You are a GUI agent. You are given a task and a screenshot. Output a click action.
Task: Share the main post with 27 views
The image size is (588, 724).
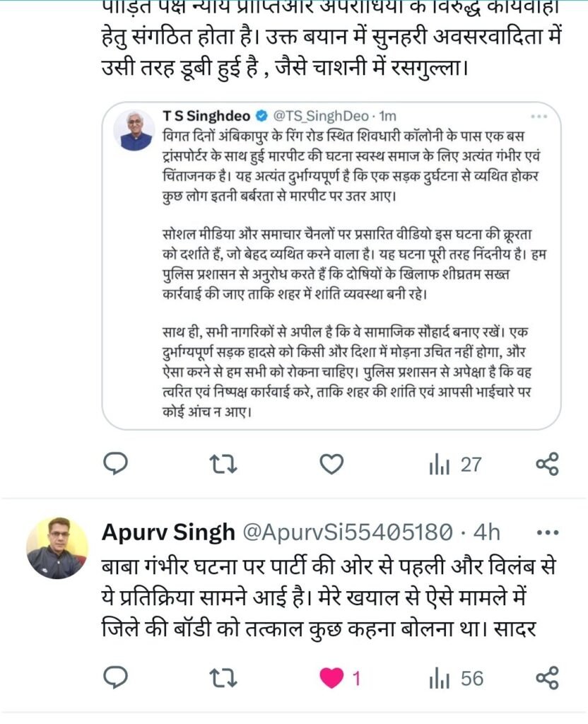[x=547, y=464]
